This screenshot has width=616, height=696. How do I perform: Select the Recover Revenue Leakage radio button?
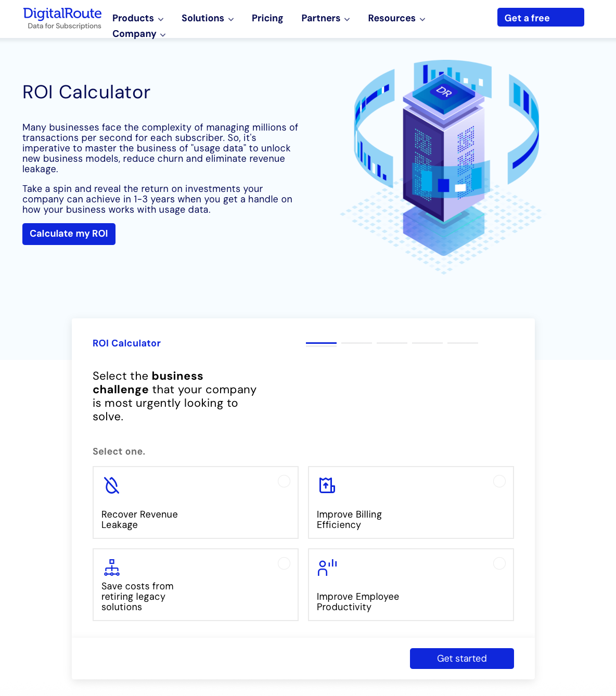284,481
